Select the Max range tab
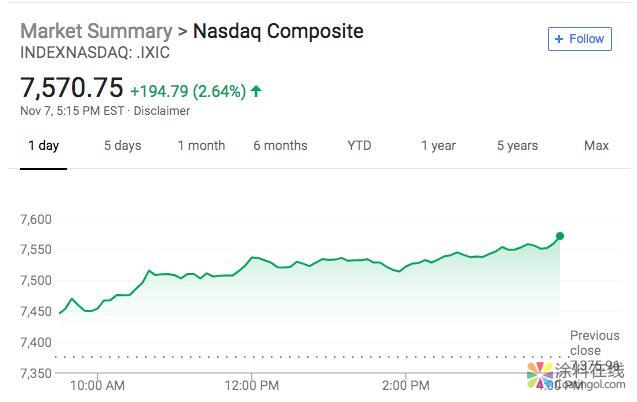The height and width of the screenshot is (402, 637). [596, 146]
